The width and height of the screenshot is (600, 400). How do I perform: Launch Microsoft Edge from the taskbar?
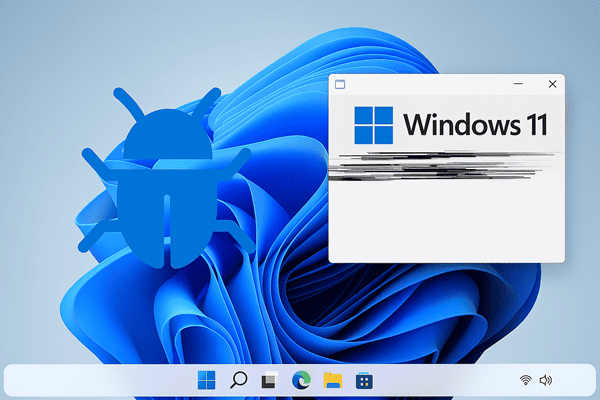tap(301, 380)
